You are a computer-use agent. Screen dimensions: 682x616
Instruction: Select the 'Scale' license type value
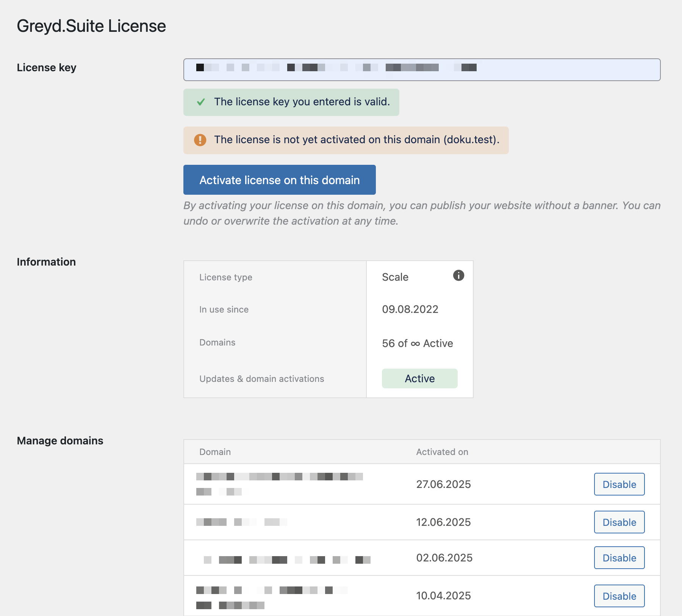point(395,277)
